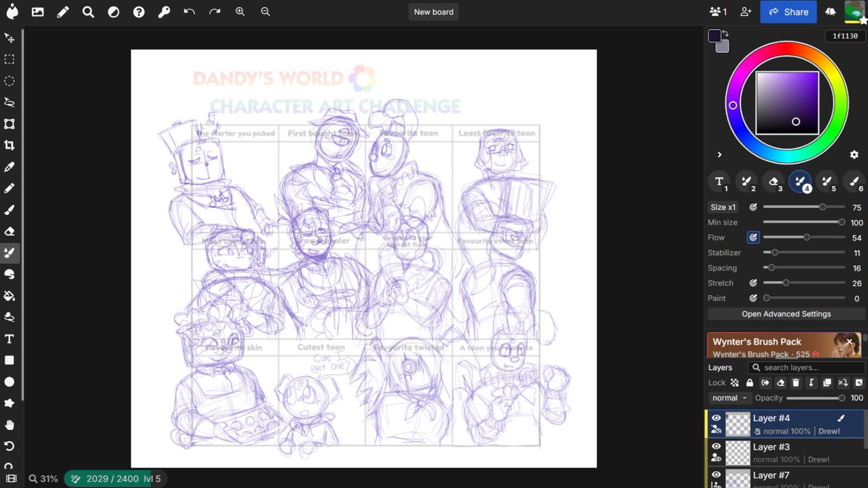Viewport: 868px width, 488px height.
Task: Redo the last undone action
Action: [215, 12]
